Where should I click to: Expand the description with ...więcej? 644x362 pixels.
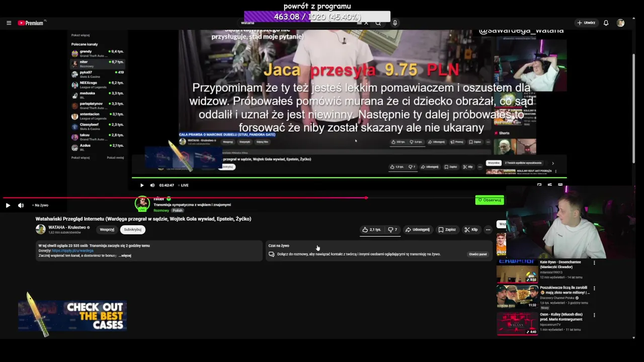[x=125, y=255]
